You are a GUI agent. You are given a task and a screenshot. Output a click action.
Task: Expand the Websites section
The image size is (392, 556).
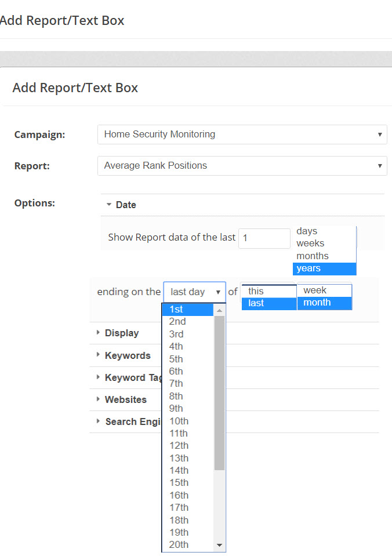click(x=125, y=399)
